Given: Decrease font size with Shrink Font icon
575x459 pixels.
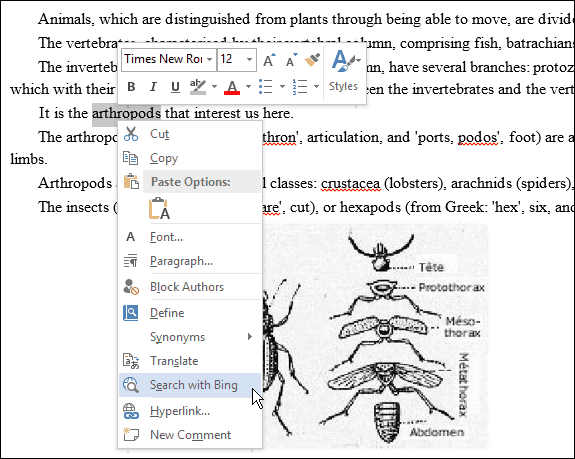Looking at the screenshot, I should (x=291, y=60).
